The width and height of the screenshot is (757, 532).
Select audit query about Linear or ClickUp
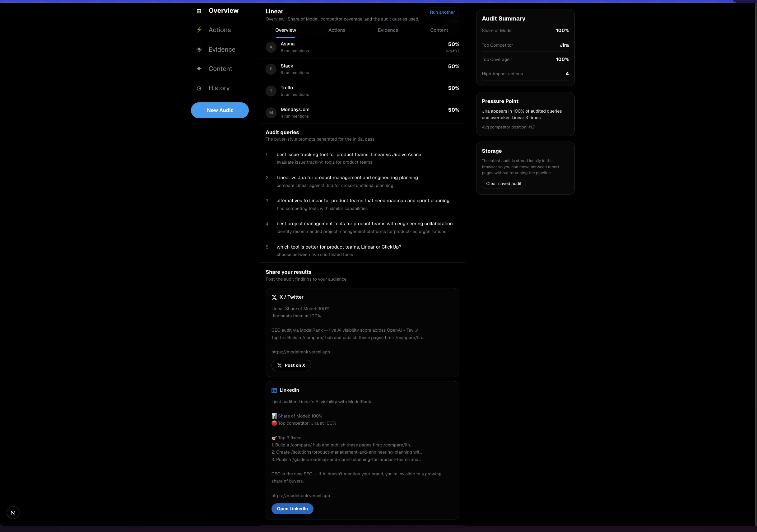339,247
